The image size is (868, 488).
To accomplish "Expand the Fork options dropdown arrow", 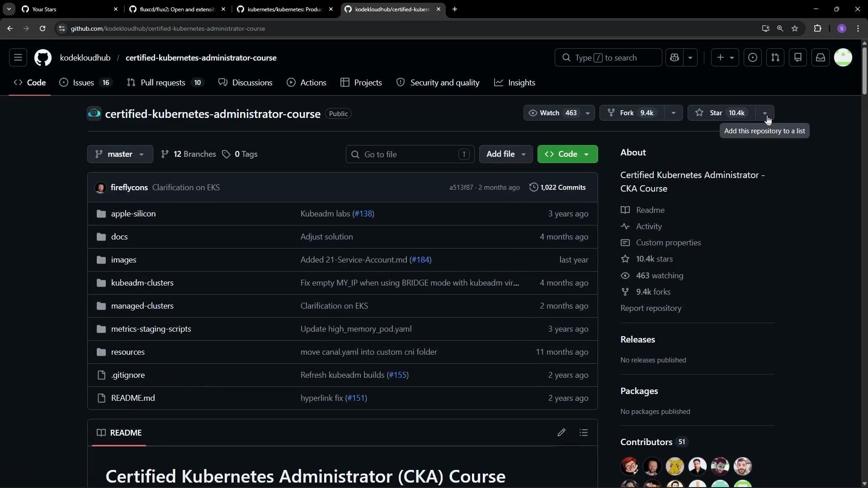I will (x=674, y=113).
